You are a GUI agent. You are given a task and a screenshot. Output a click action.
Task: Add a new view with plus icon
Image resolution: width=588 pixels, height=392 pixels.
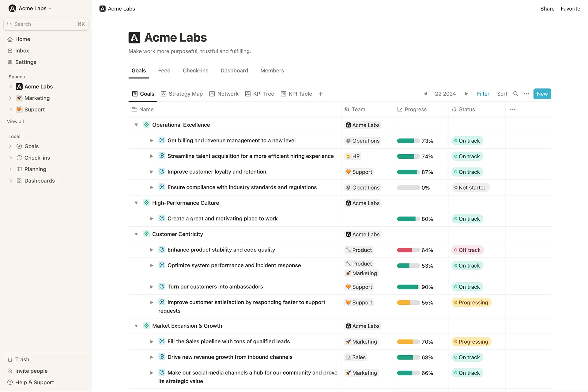tap(320, 94)
